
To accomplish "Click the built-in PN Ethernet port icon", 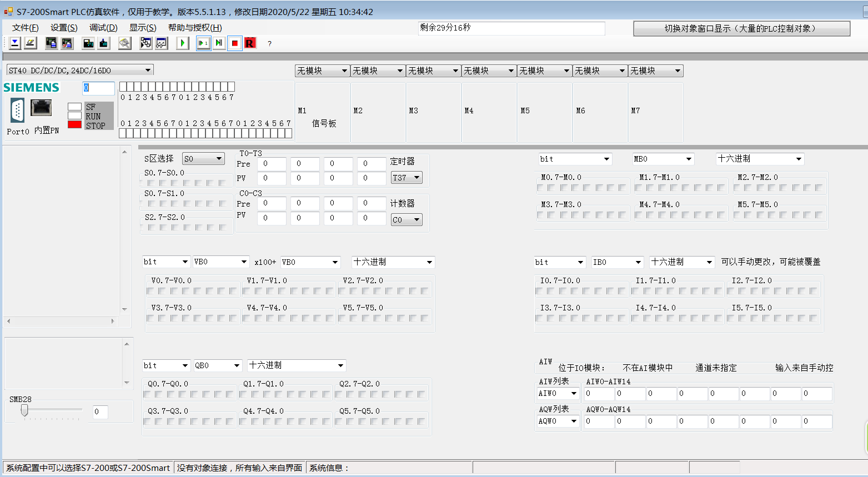I will click(41, 108).
